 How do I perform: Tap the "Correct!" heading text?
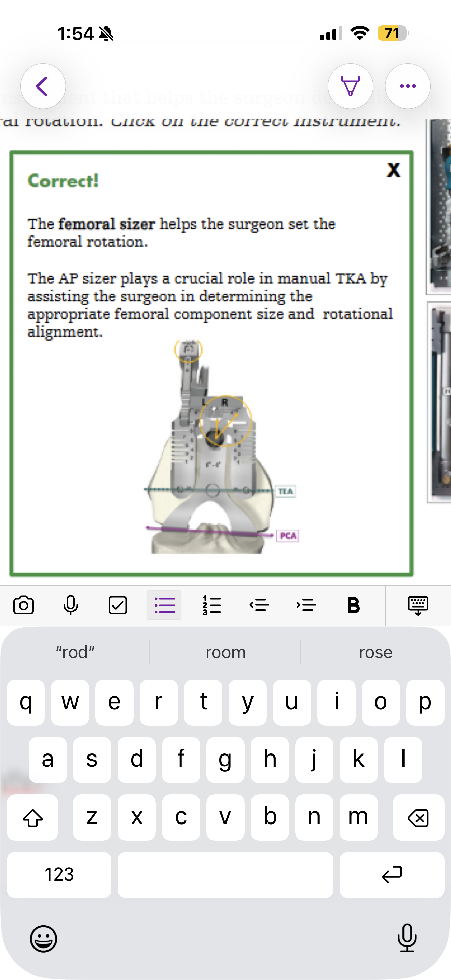[63, 181]
